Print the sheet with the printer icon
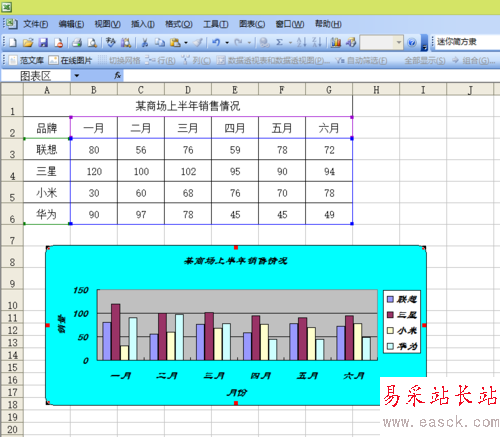This screenshot has height=437, width=500. [x=77, y=42]
